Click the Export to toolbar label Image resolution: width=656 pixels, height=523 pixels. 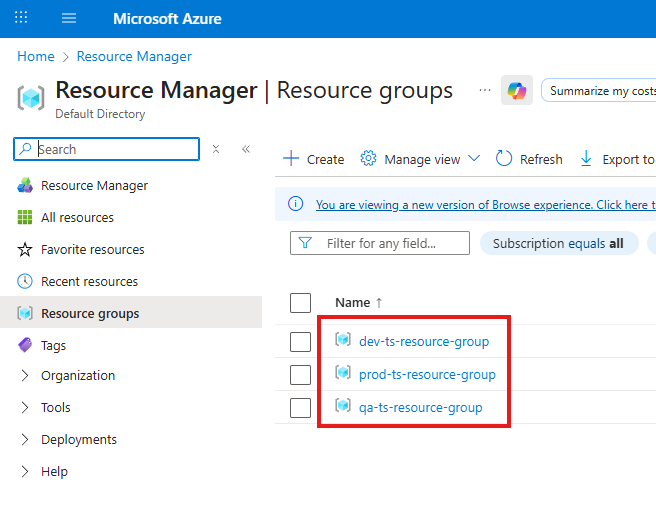click(x=628, y=159)
